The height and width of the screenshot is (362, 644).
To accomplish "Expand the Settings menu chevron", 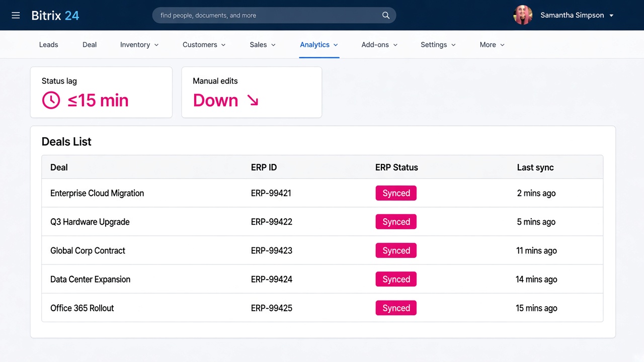I will click(x=453, y=45).
